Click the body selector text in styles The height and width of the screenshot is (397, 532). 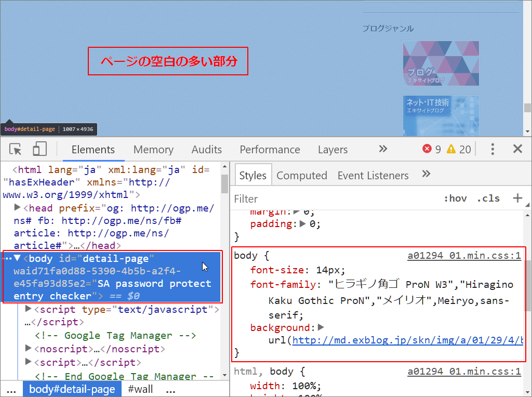246,256
